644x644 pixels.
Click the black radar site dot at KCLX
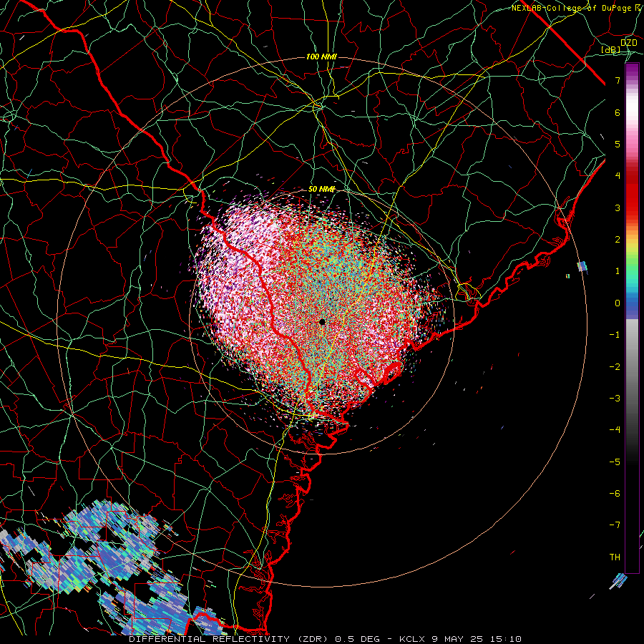[x=323, y=322]
